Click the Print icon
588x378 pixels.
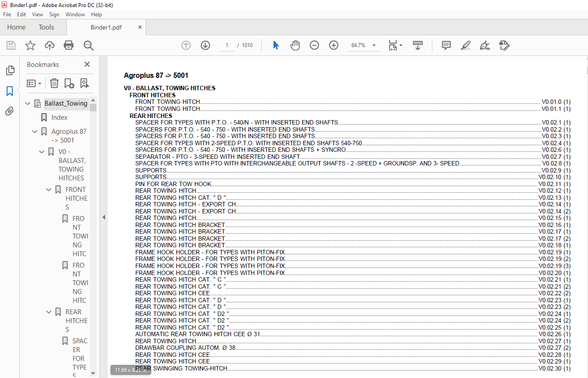(69, 45)
